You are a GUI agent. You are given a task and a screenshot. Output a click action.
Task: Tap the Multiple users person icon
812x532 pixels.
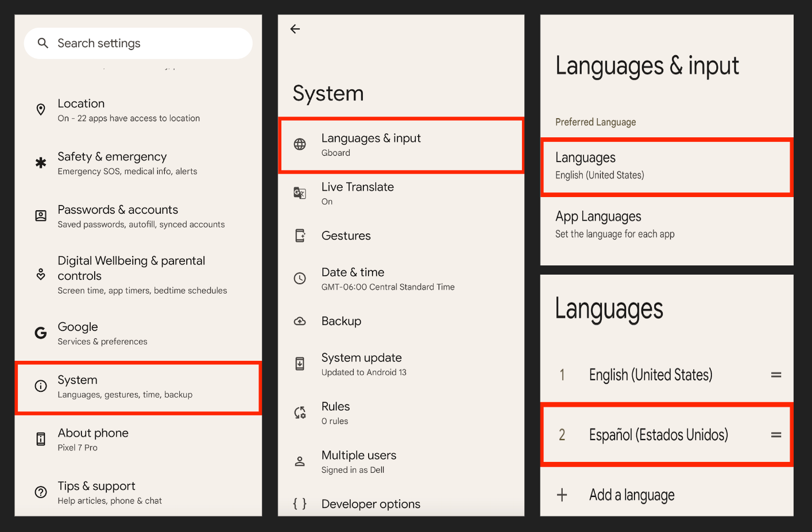coord(300,461)
